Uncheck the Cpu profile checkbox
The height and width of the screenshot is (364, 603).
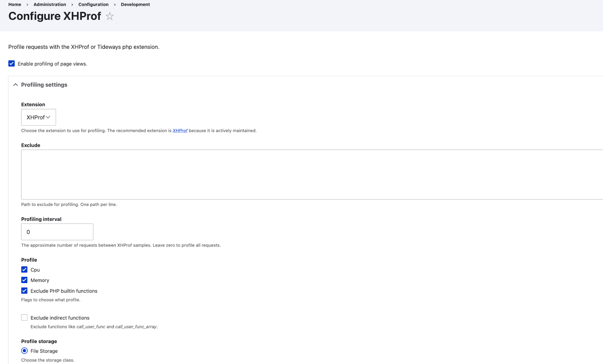click(24, 269)
